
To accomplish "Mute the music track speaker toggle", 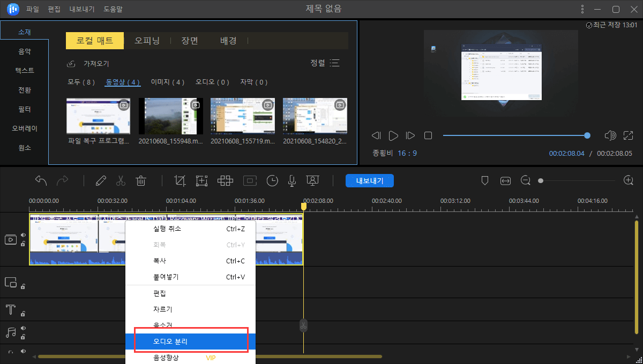I will click(23, 329).
